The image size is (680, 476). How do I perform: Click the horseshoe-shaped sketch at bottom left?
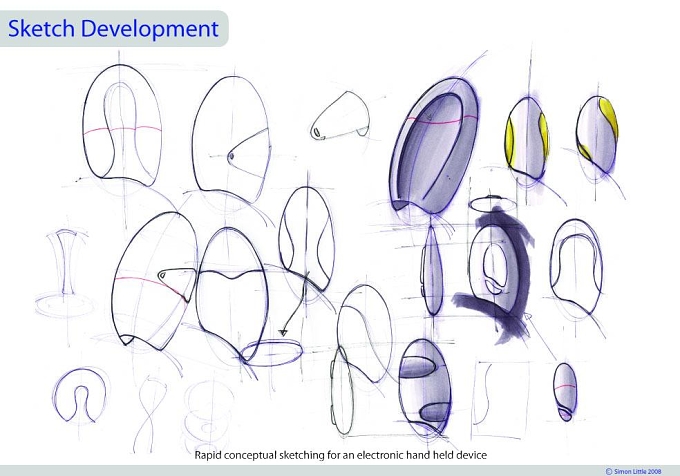(x=81, y=395)
